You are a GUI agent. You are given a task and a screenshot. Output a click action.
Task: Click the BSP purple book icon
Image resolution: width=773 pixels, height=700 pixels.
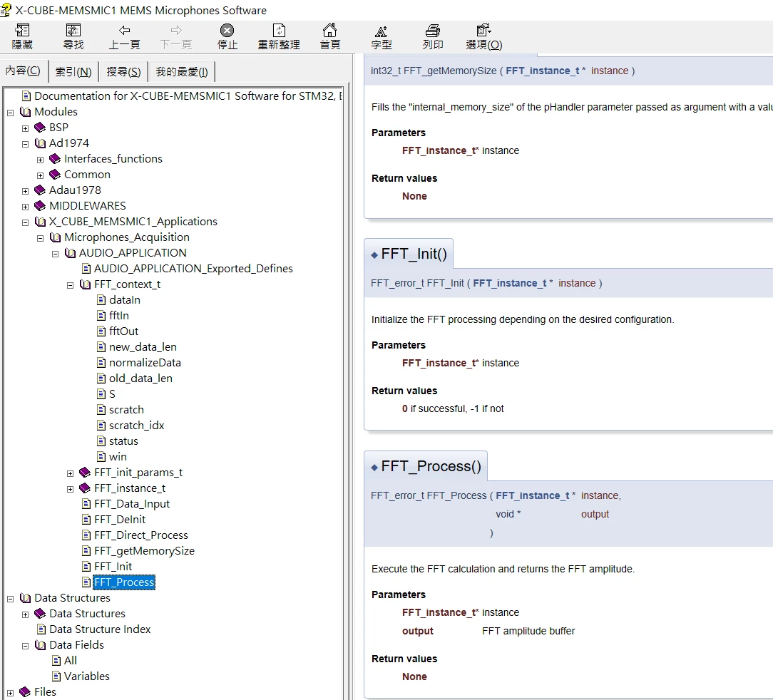pyautogui.click(x=40, y=128)
